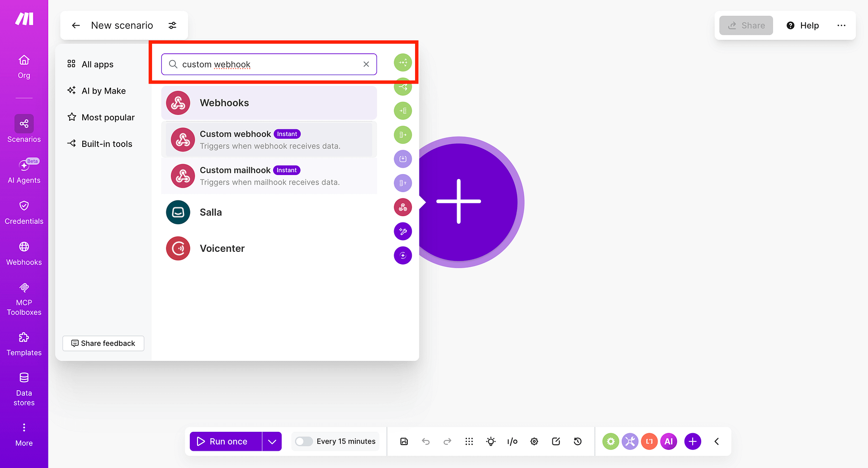Open previous versions history icon

(x=578, y=441)
